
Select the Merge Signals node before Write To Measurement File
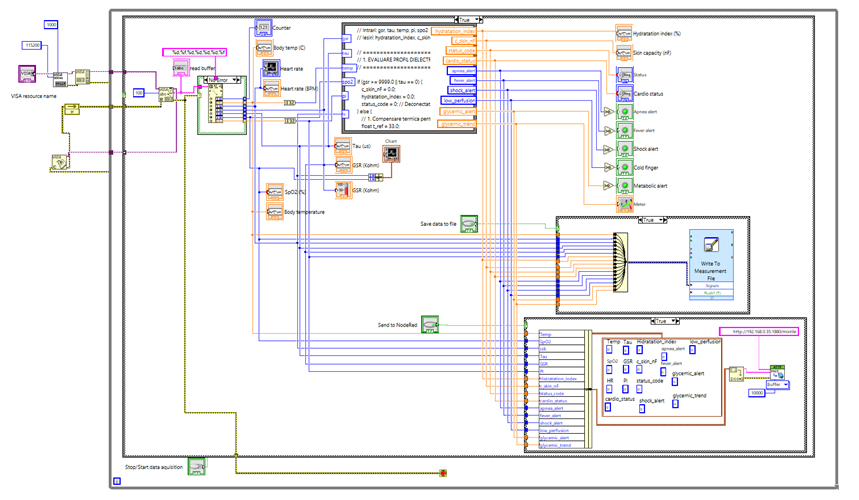point(620,262)
